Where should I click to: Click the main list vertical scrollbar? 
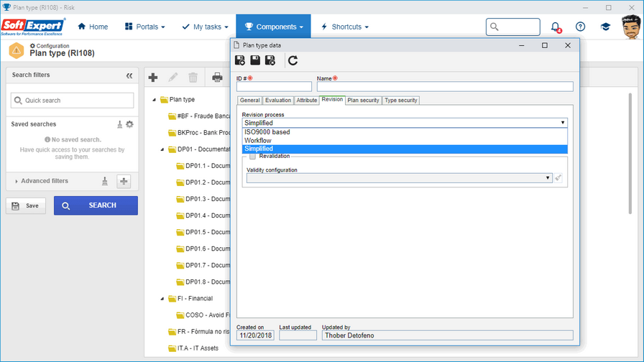click(x=630, y=154)
